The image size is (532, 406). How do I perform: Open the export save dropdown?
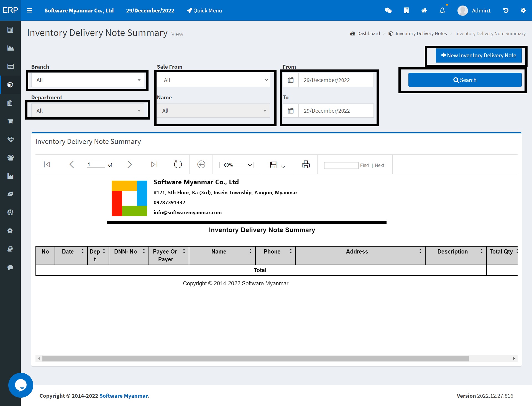(x=278, y=165)
